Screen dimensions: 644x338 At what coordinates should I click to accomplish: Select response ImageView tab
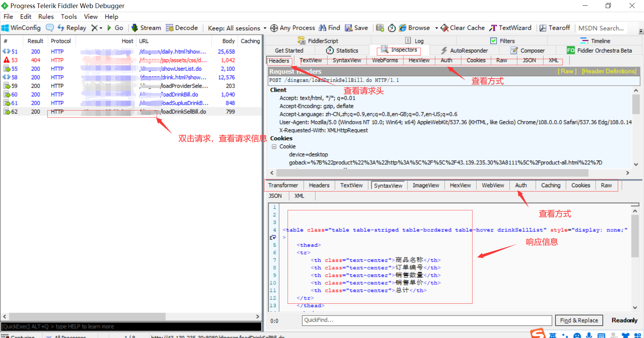point(426,185)
